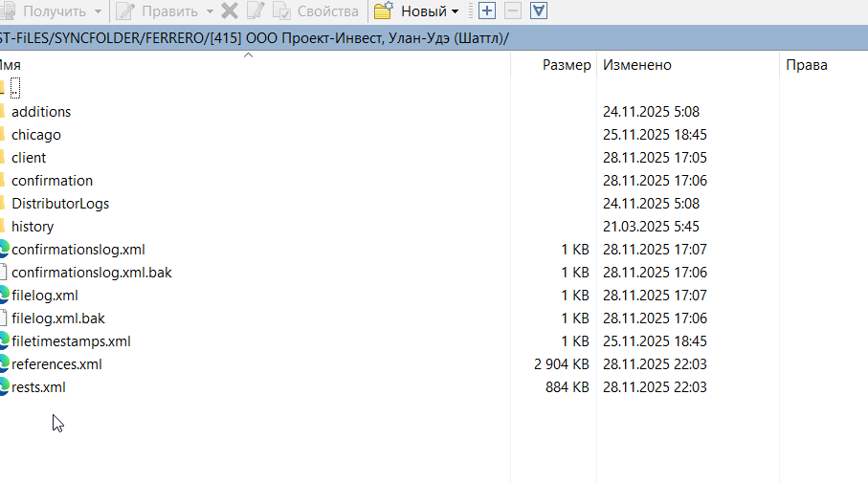868x483 pixels.
Task: Click the date 24.11.2025 5:08 of additions
Action: 651,112
